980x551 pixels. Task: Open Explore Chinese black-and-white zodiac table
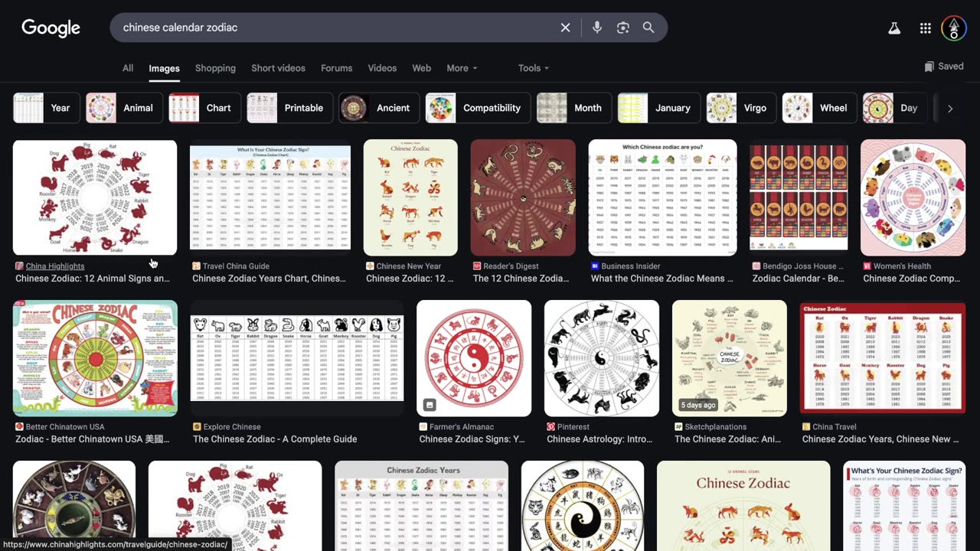[x=297, y=358]
